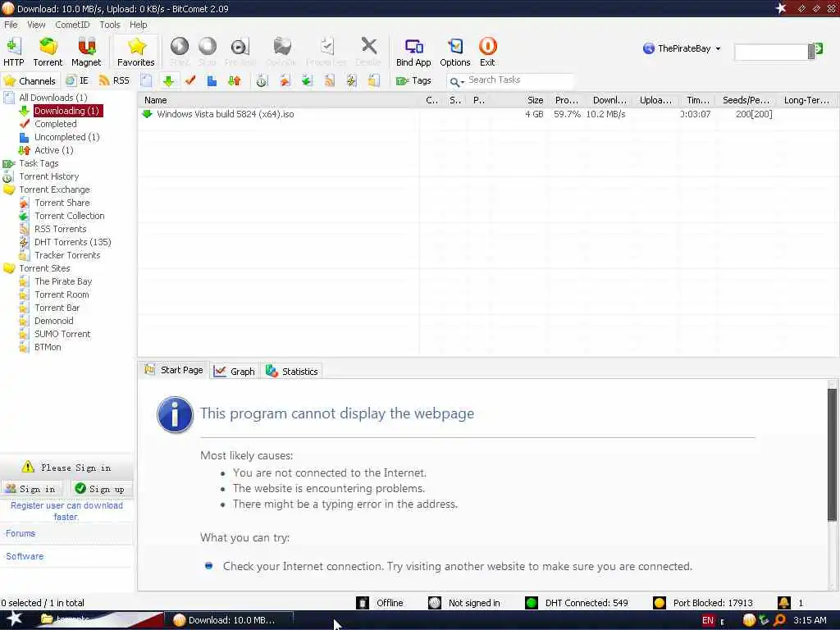The height and width of the screenshot is (630, 840).
Task: Open the Tags toolbar button
Action: (413, 81)
